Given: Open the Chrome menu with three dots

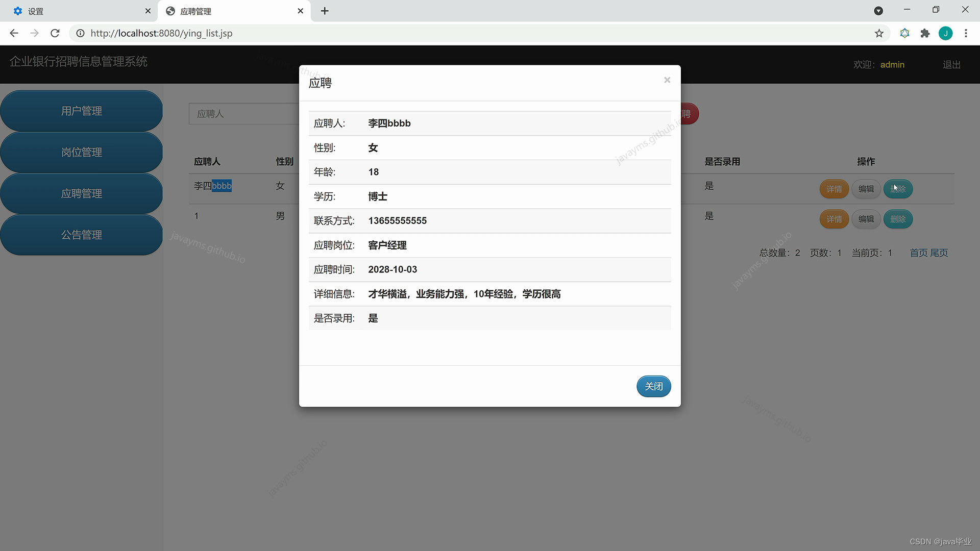Looking at the screenshot, I should [966, 33].
